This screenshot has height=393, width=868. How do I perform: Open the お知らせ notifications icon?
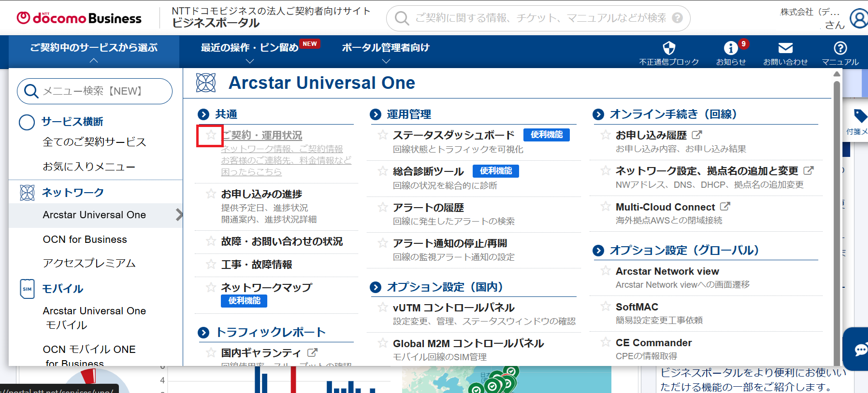pos(730,48)
